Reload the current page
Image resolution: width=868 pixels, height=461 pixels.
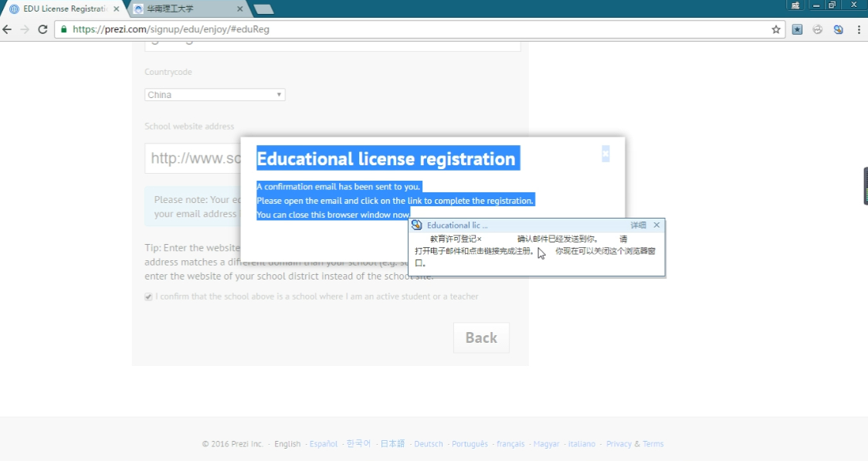pyautogui.click(x=42, y=29)
